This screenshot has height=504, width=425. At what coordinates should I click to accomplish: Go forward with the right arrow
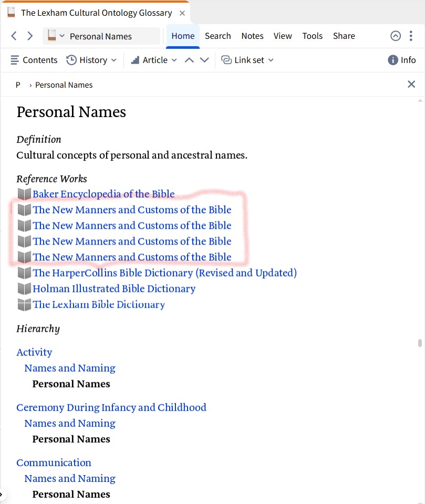pyautogui.click(x=30, y=36)
